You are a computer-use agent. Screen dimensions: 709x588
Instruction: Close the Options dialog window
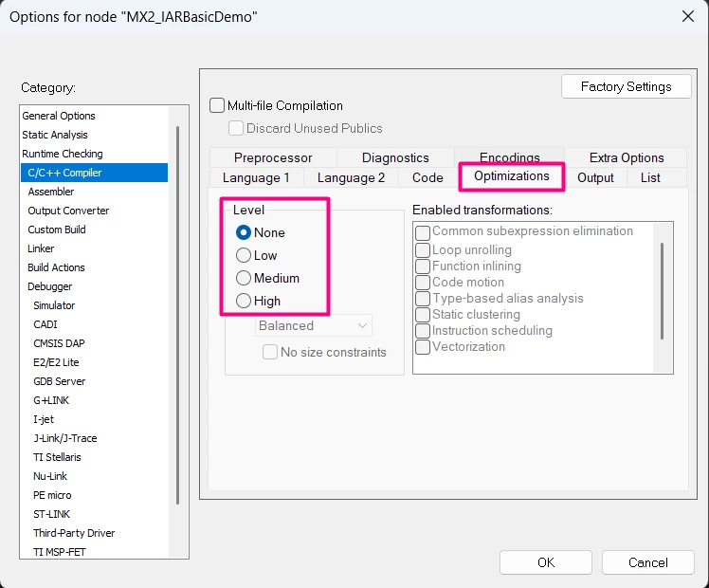click(688, 16)
